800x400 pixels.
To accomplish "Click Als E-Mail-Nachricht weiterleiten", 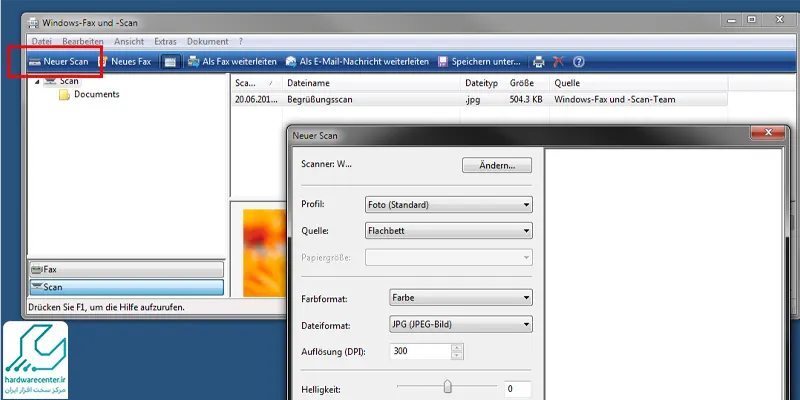I will click(x=357, y=62).
